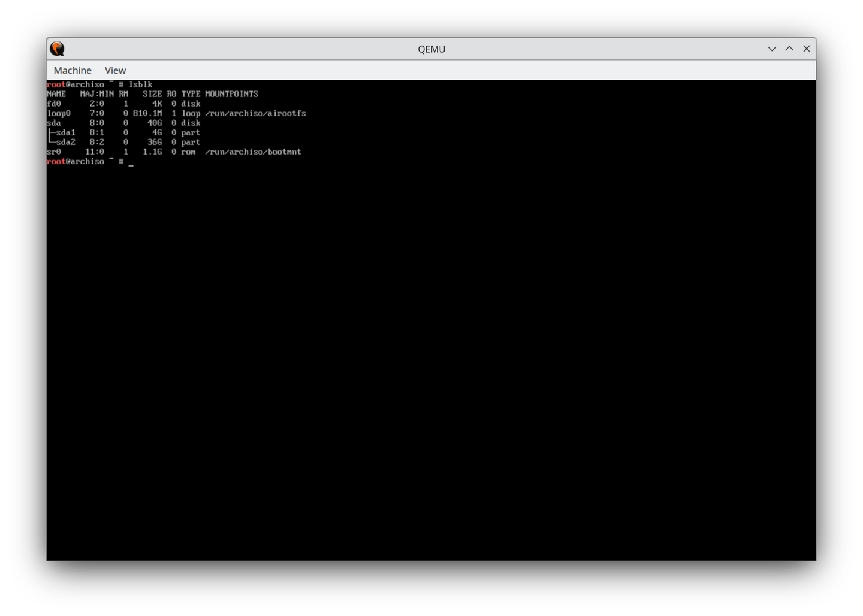Click the downward chevron icon on the titlebar
This screenshot has width=863, height=616.
click(771, 49)
